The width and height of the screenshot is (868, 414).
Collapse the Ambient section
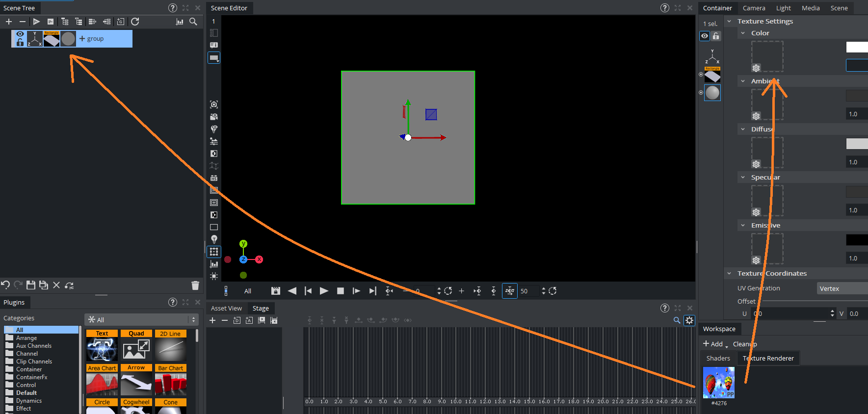click(x=743, y=81)
